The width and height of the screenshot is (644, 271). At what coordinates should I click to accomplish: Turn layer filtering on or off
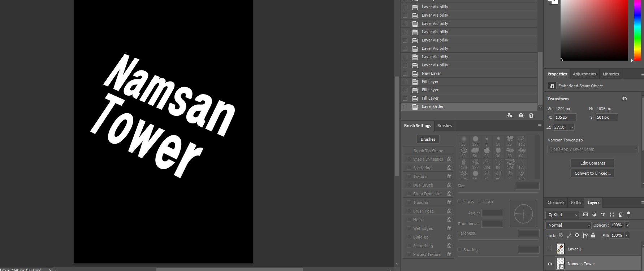[628, 214]
